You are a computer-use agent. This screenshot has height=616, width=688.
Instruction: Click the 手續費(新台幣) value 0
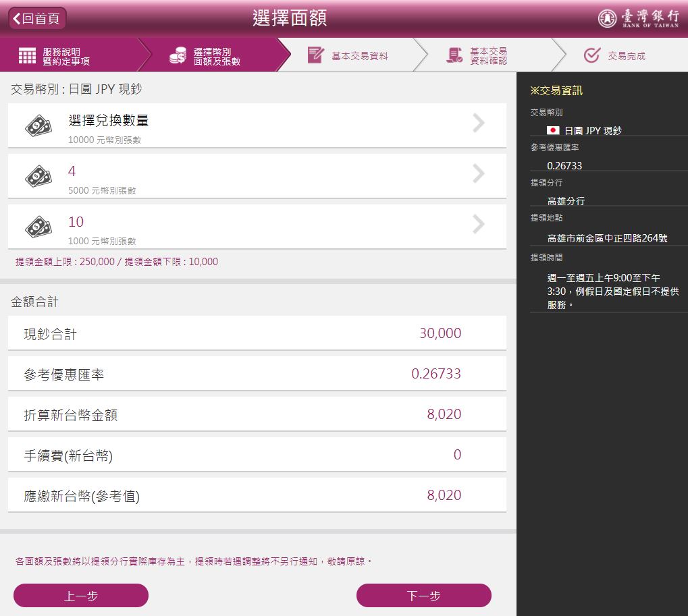click(457, 455)
